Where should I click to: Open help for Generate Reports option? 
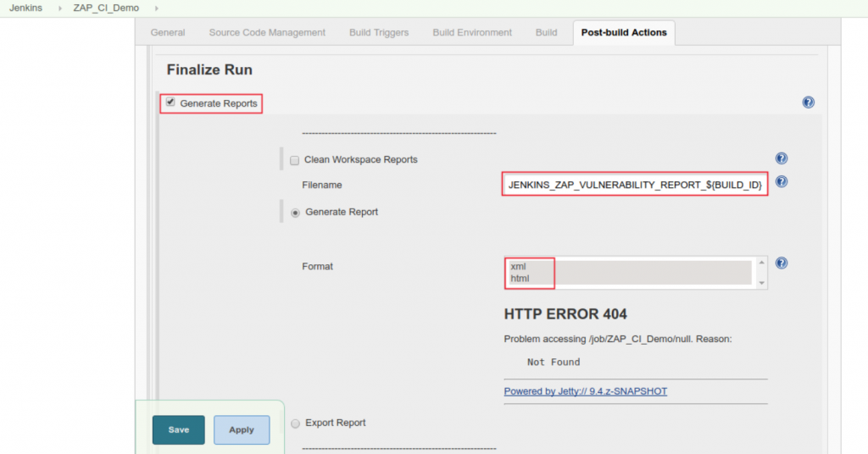(x=808, y=102)
